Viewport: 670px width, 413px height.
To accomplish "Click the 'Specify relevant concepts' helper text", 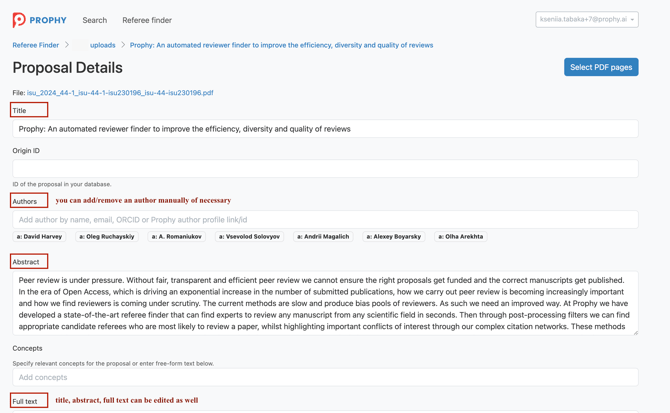I will 113,363.
